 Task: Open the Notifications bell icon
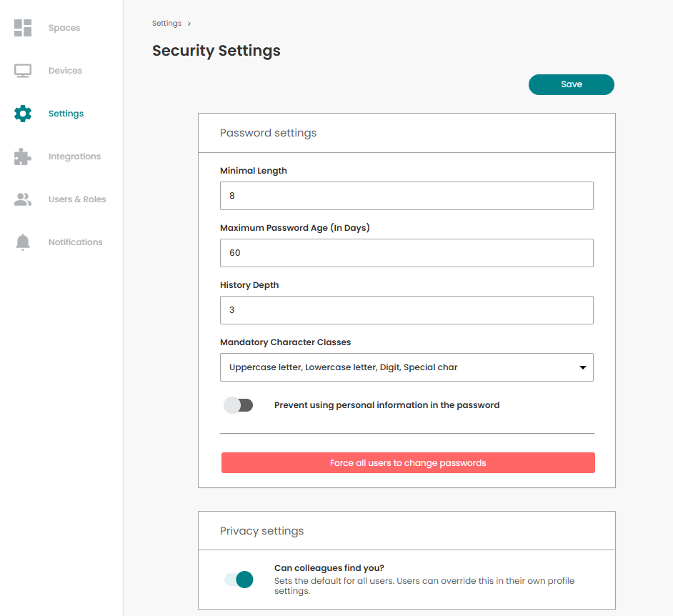23,242
